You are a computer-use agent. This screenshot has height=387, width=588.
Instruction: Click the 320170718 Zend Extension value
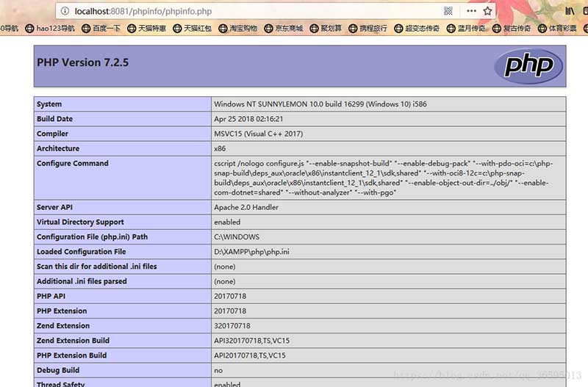tap(232, 326)
